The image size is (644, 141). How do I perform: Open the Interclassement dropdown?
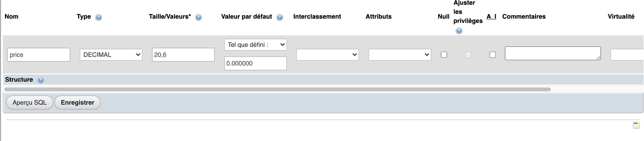328,55
